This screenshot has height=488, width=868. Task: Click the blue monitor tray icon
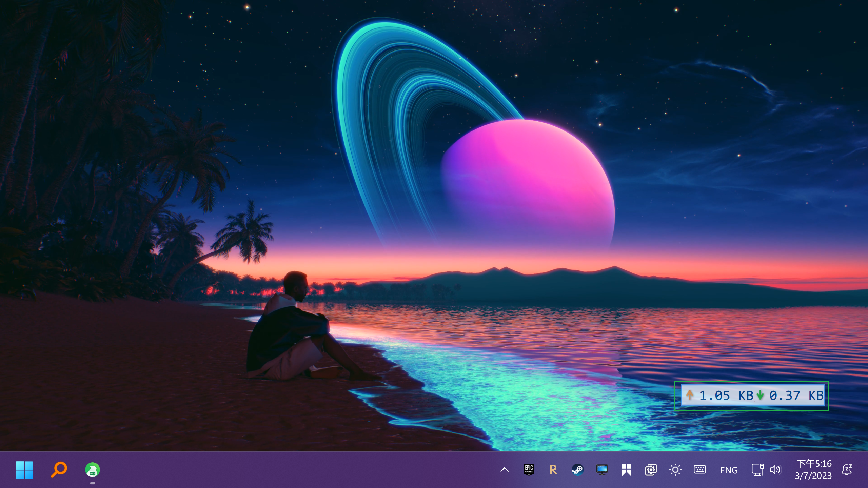click(602, 470)
